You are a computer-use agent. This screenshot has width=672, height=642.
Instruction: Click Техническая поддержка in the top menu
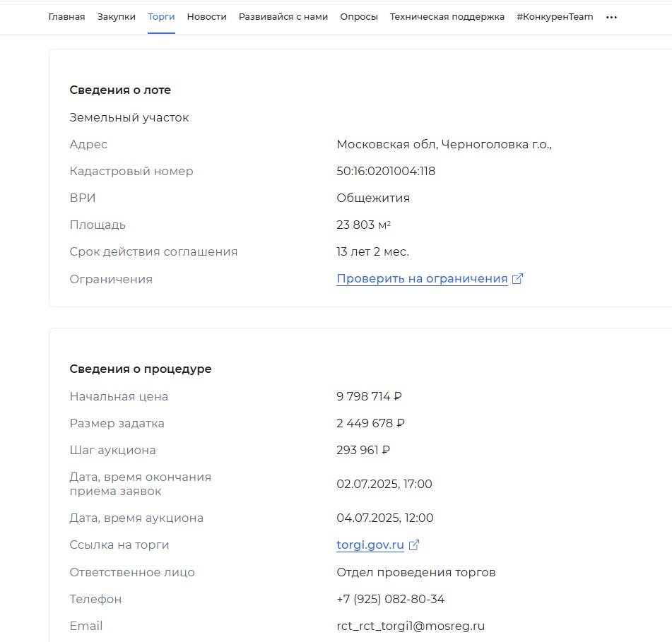[447, 16]
